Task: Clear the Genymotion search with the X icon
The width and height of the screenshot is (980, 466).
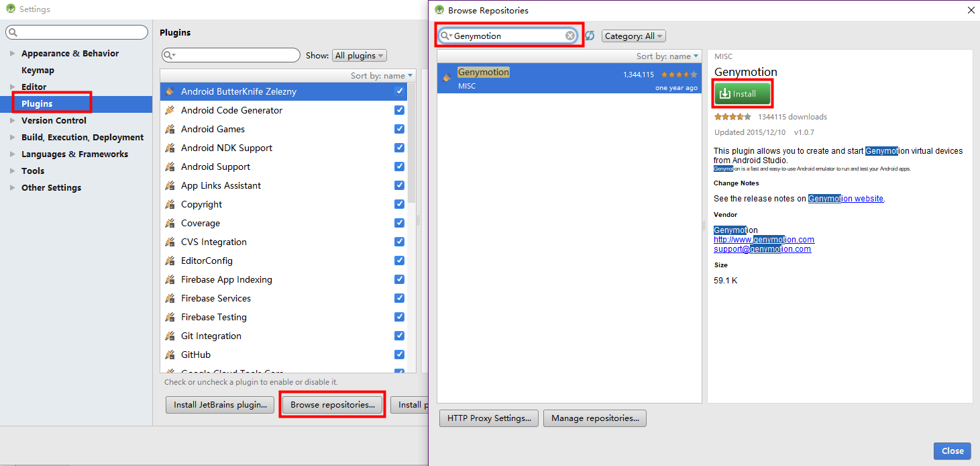Action: 570,36
